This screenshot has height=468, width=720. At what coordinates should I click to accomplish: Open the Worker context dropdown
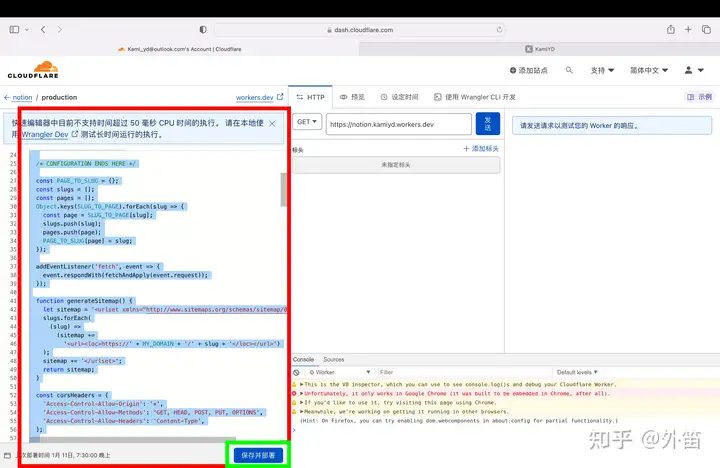click(339, 372)
